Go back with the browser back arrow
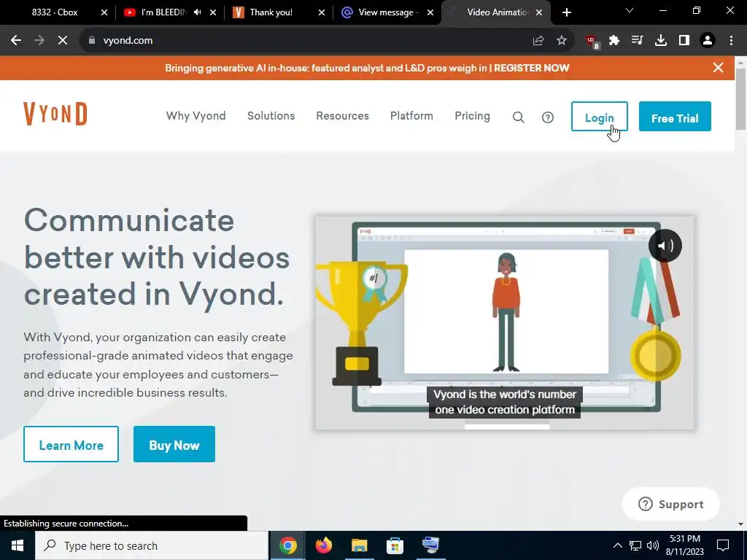The image size is (747, 560). click(16, 41)
